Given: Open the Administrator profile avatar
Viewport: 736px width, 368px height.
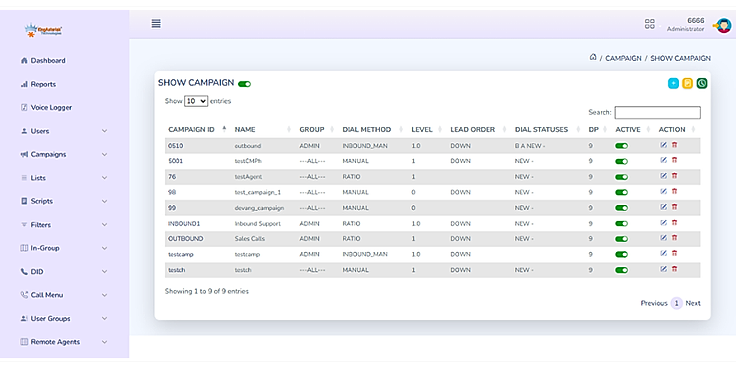Looking at the screenshot, I should 723,25.
